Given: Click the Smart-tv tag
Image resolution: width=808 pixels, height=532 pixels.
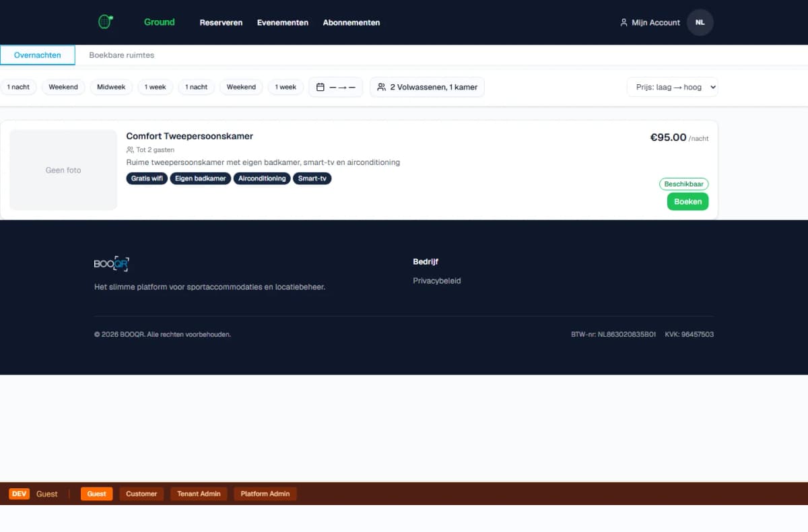Looking at the screenshot, I should (312, 178).
